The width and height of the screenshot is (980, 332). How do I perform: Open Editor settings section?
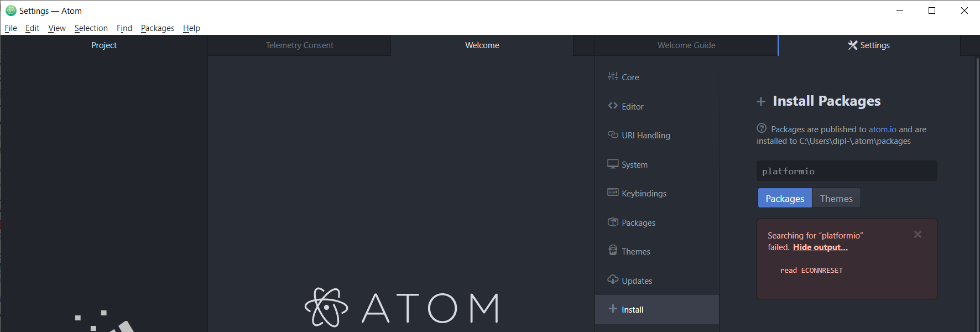(x=657, y=106)
